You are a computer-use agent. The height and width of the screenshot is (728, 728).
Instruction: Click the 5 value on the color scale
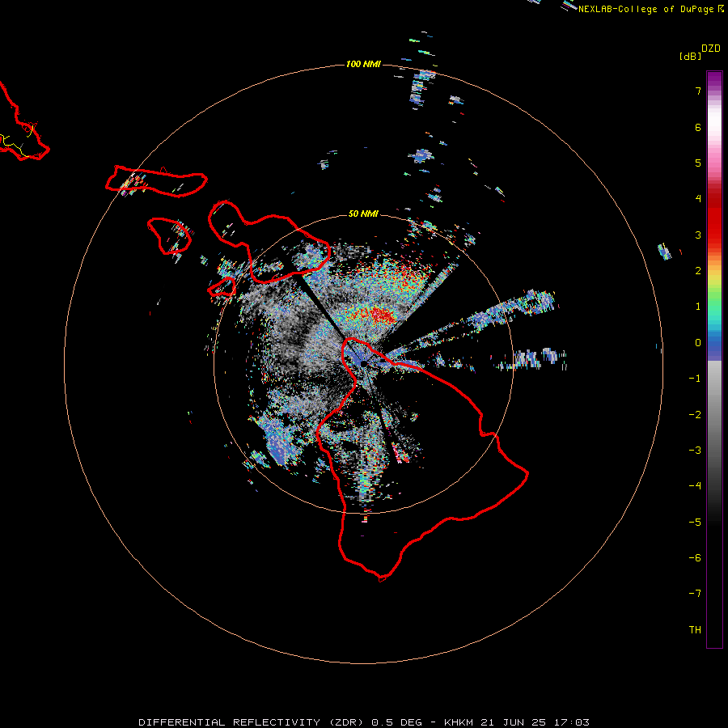(x=698, y=163)
